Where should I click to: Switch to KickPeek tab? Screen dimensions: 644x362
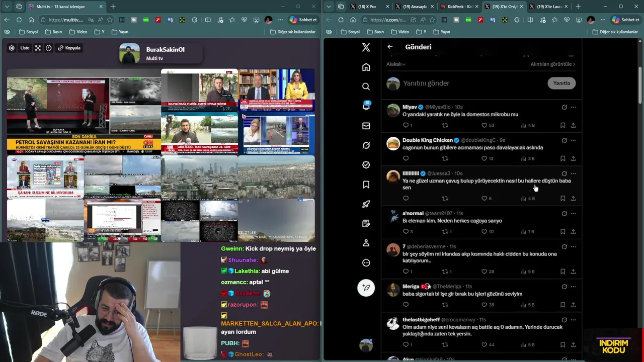click(x=459, y=7)
